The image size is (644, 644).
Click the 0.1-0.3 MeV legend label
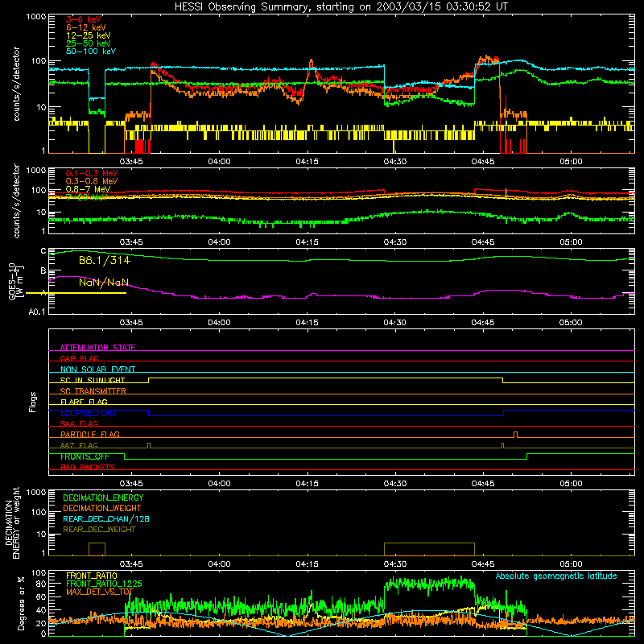coord(92,173)
